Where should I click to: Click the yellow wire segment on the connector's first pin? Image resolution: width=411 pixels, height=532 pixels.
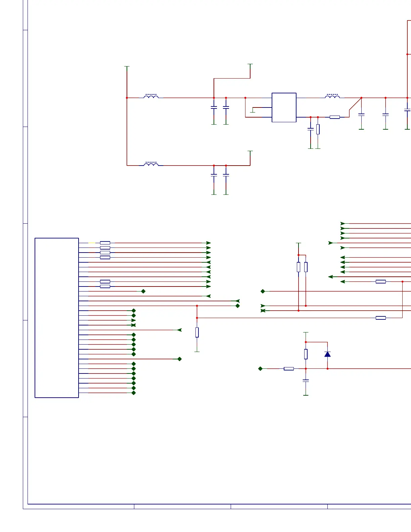92,243
